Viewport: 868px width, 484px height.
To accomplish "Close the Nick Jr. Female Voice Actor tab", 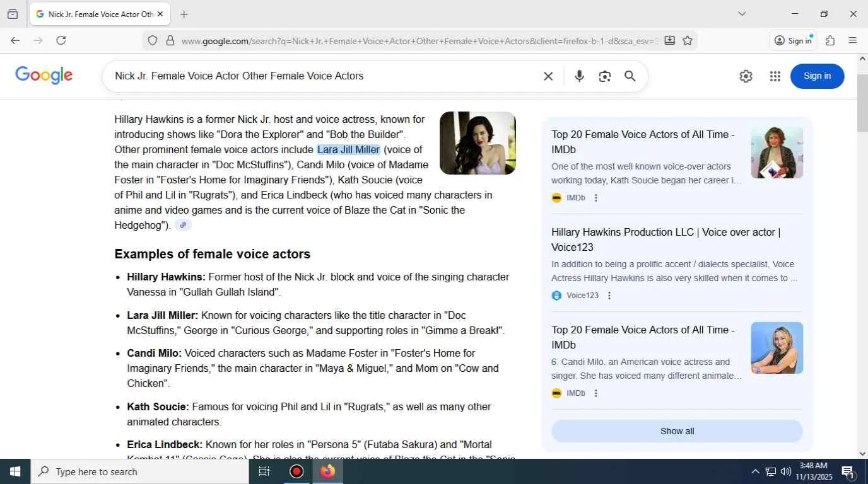I will tap(160, 14).
